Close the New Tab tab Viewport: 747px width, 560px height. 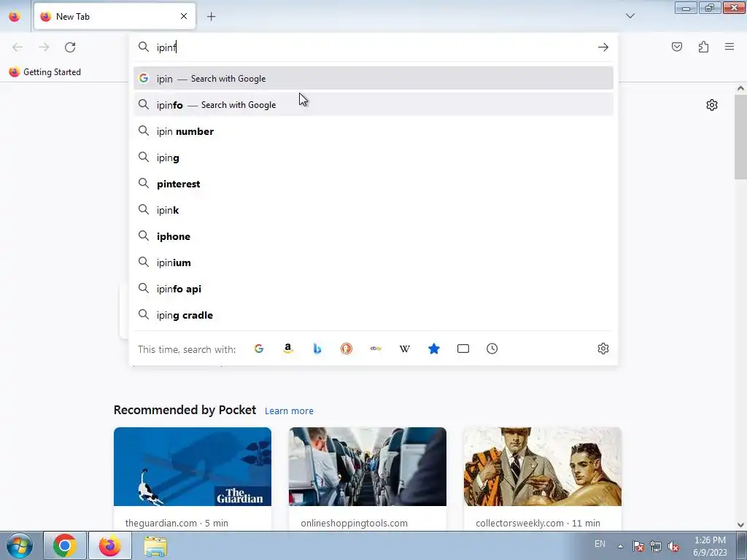184,16
